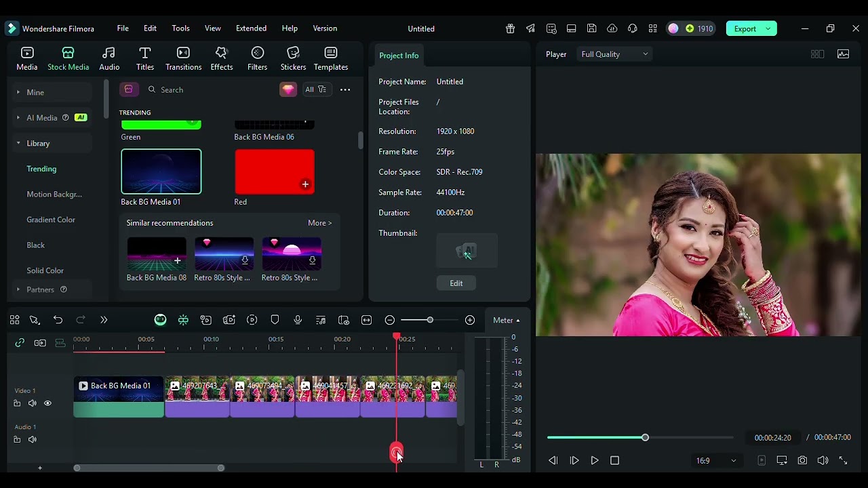Image resolution: width=868 pixels, height=488 pixels.
Task: Zoom in timeline with plus button
Action: click(x=470, y=320)
